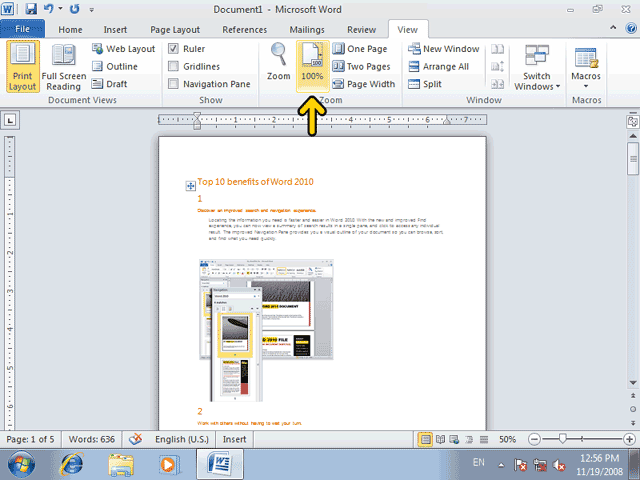This screenshot has width=640, height=480.
Task: Open the Mailings tab
Action: pyautogui.click(x=307, y=30)
